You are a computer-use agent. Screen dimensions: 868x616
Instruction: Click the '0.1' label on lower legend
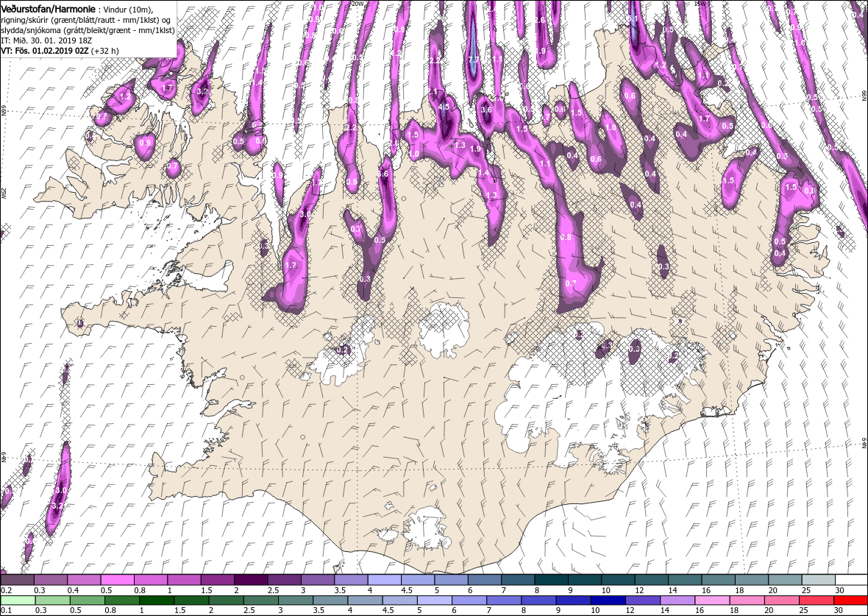click(x=6, y=610)
